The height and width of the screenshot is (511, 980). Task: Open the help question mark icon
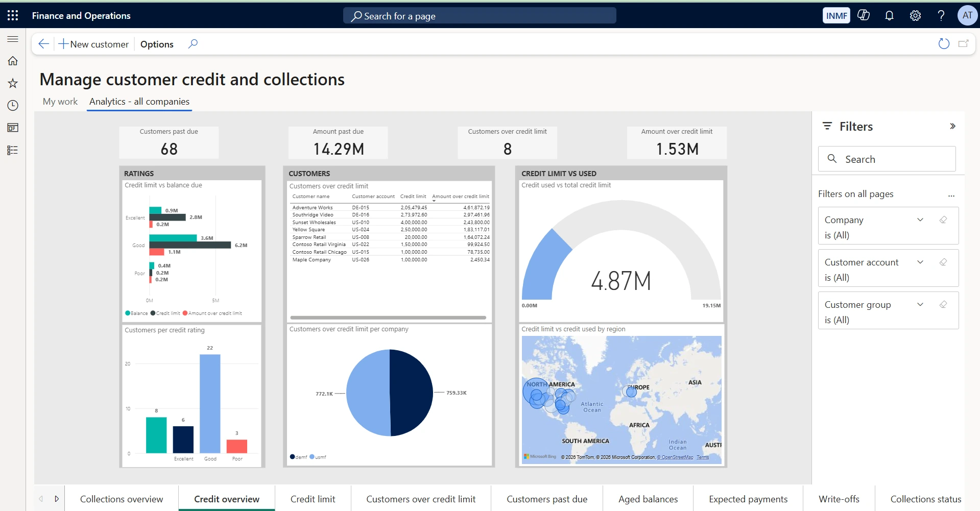click(x=941, y=16)
